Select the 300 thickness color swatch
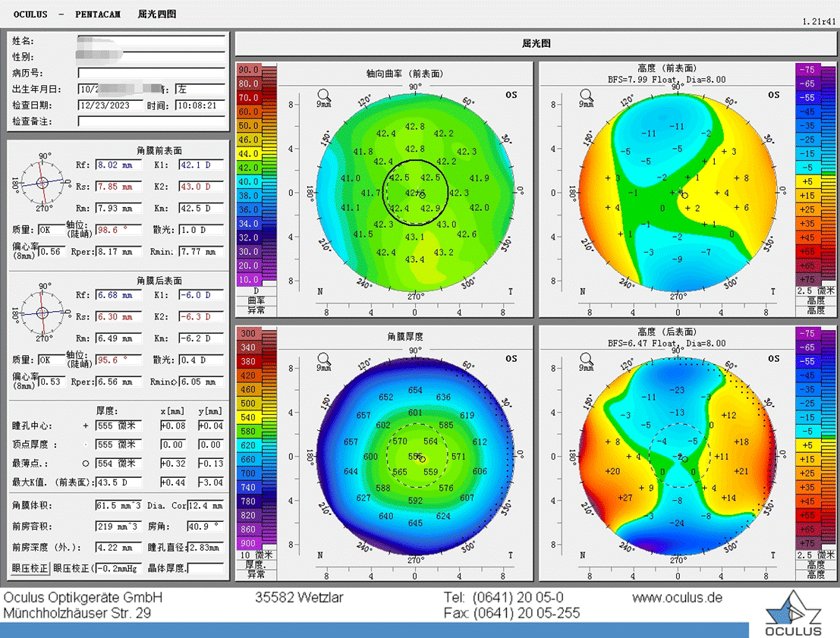 (x=249, y=333)
